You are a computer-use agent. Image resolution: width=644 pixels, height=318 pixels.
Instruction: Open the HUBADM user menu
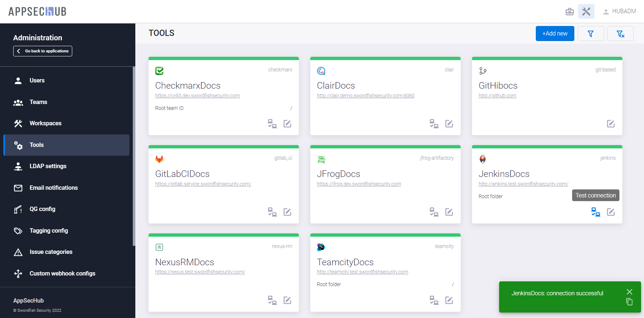(620, 11)
